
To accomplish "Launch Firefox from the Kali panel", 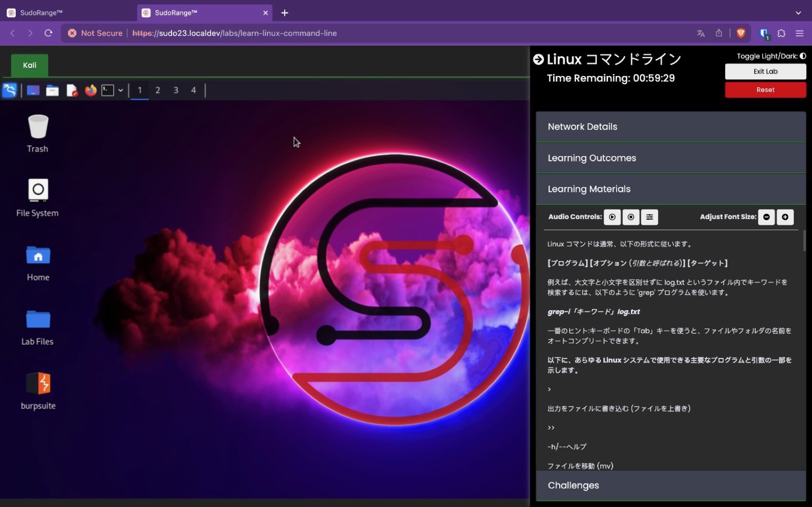I will coord(91,90).
